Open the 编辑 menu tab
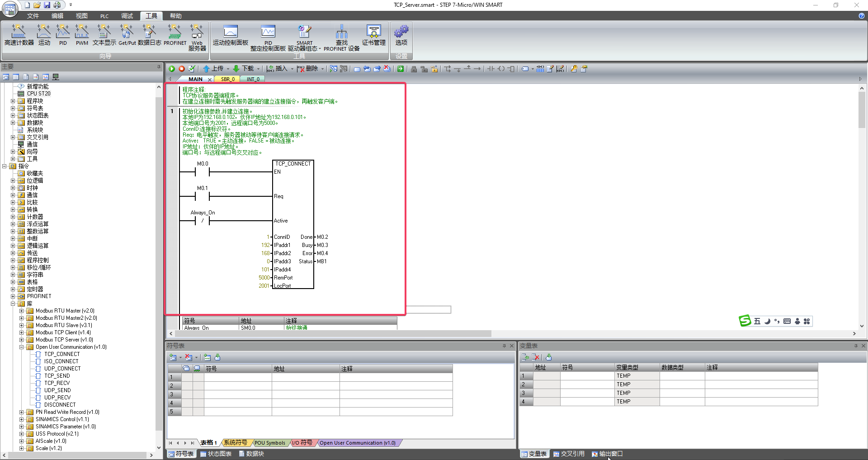Viewport: 868px width, 460px height. [x=57, y=16]
